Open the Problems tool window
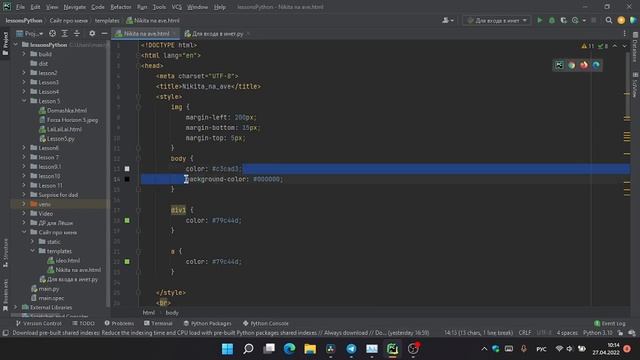The image size is (640, 360). tap(119, 323)
